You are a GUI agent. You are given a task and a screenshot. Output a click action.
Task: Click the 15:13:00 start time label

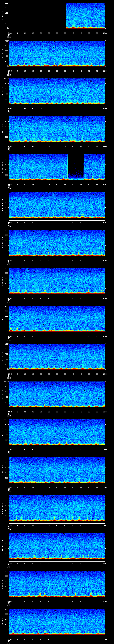(x=9, y=184)
